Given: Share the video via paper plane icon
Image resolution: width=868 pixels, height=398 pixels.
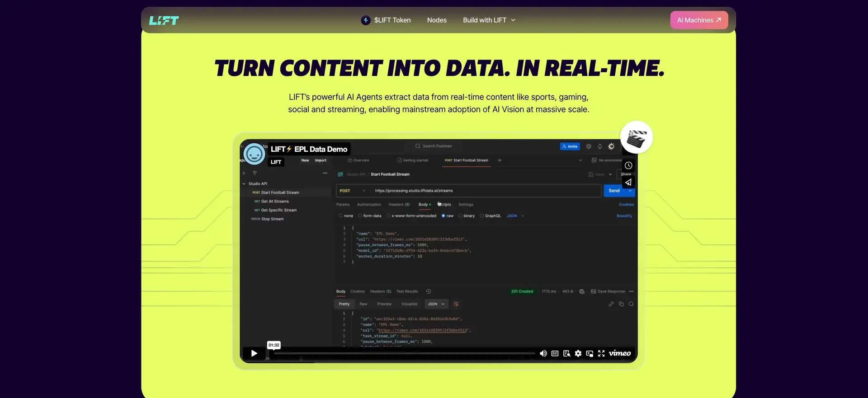Looking at the screenshot, I should [x=628, y=182].
